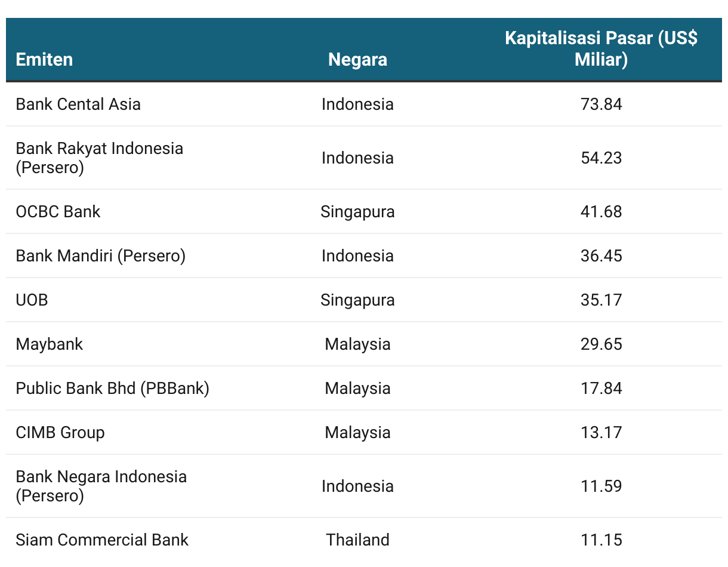Click Public Bank Bhd (PBBank) cell
Screen dimensions: 728x567
(x=113, y=388)
